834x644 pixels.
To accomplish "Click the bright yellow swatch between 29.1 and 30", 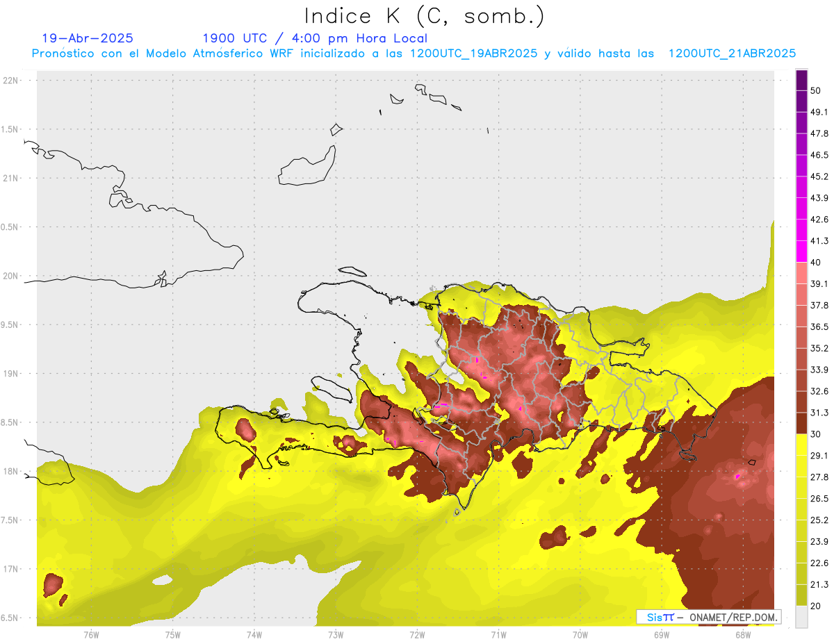I will (x=801, y=445).
